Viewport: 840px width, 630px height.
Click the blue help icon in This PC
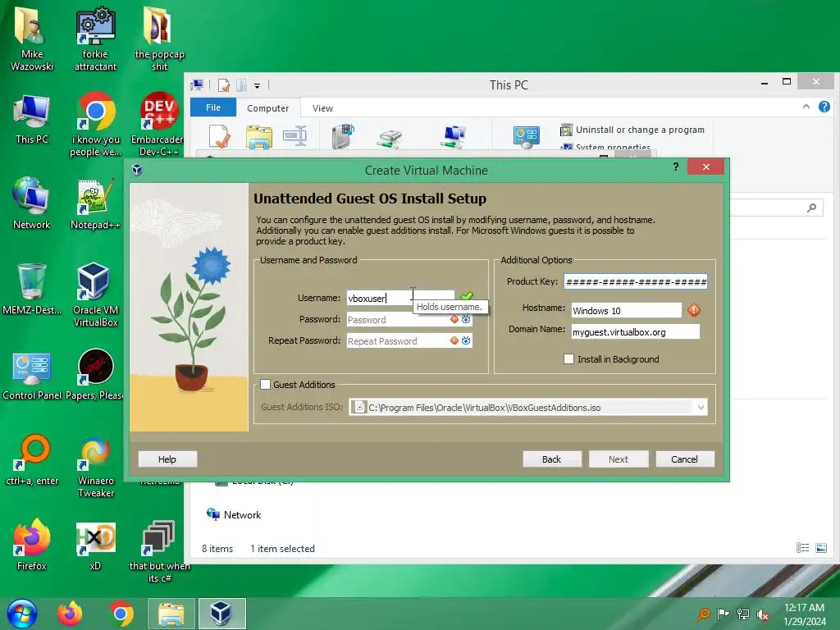(824, 107)
